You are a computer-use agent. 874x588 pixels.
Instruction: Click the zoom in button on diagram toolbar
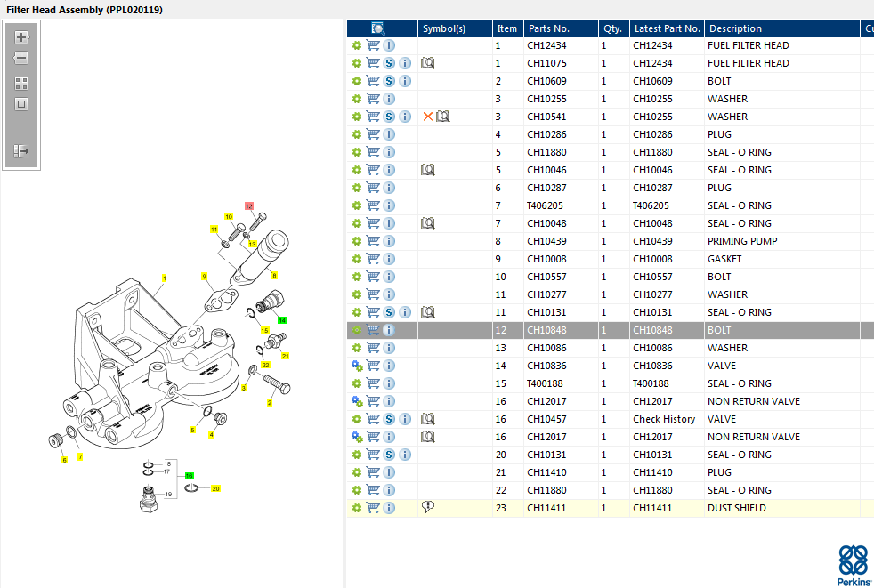[x=21, y=37]
